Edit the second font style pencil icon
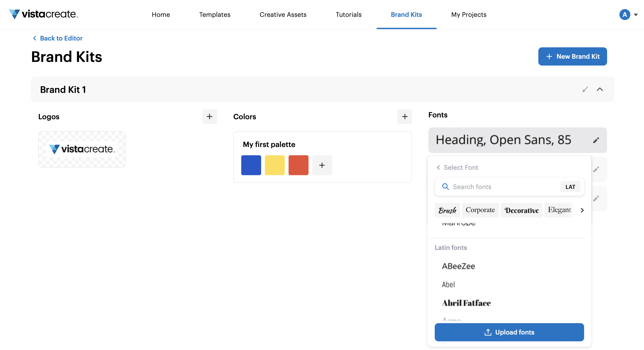The image size is (644, 350). [x=596, y=169]
